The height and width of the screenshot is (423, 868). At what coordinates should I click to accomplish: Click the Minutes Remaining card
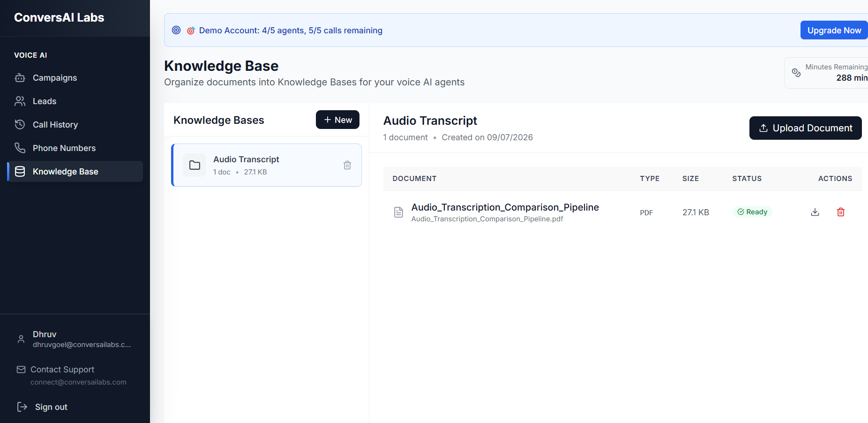(x=826, y=73)
